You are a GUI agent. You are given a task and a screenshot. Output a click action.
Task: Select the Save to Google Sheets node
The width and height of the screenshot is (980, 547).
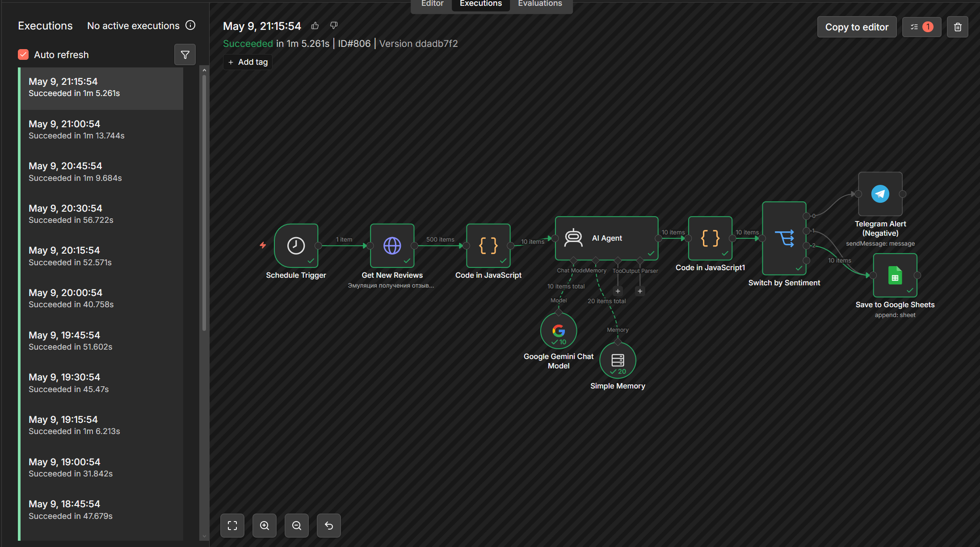895,276
